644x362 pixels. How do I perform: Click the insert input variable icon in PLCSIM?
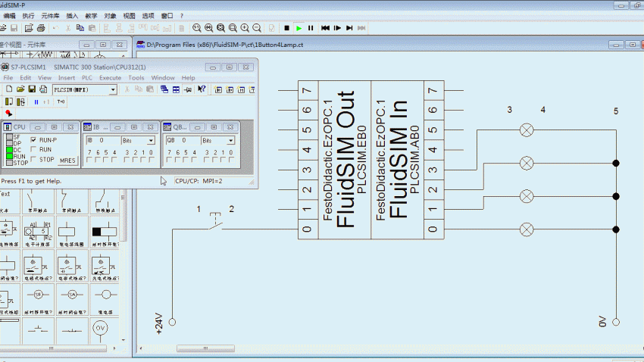[218, 89]
